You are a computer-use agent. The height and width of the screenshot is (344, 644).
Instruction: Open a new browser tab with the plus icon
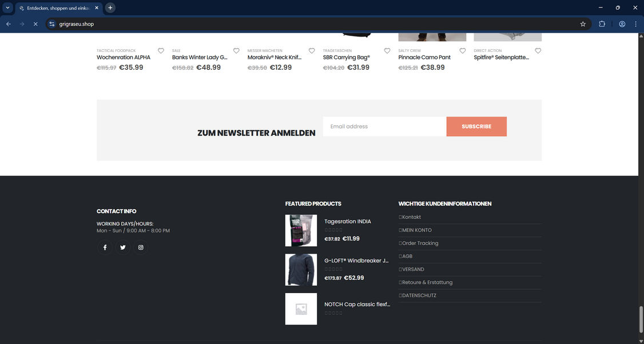(108, 7)
